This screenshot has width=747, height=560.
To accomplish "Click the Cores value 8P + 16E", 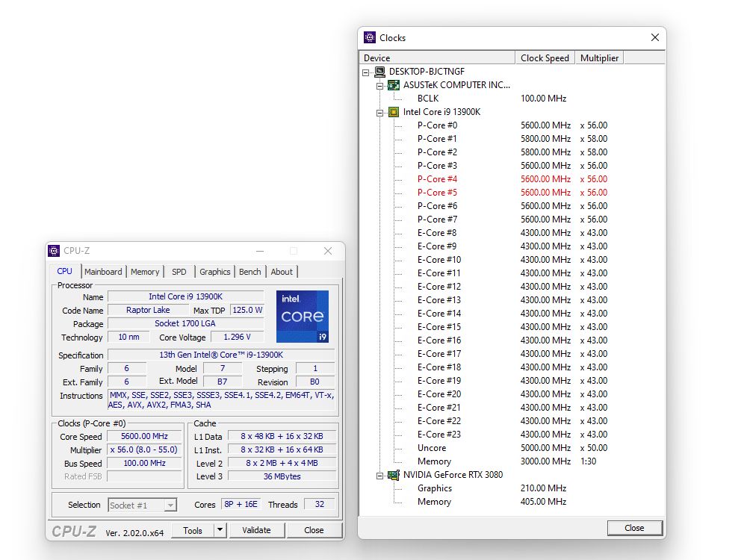I will click(x=241, y=504).
